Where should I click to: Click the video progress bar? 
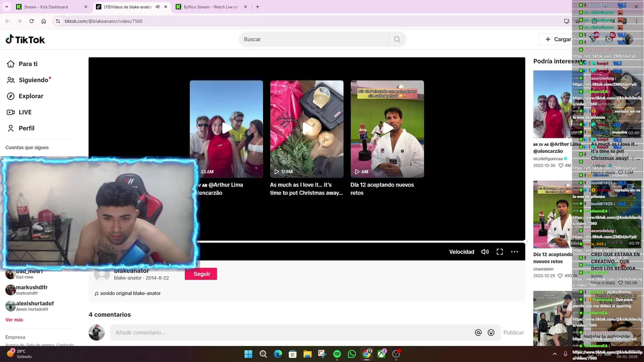coord(361,241)
